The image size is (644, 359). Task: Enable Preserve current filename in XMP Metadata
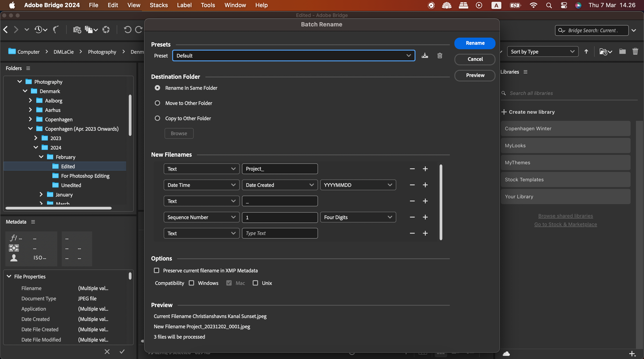click(157, 270)
